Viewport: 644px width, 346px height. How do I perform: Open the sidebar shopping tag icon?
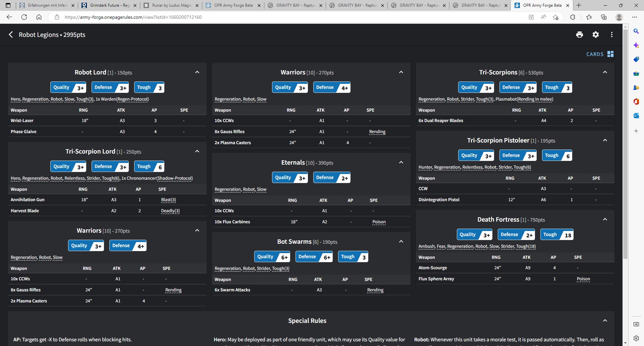click(636, 59)
